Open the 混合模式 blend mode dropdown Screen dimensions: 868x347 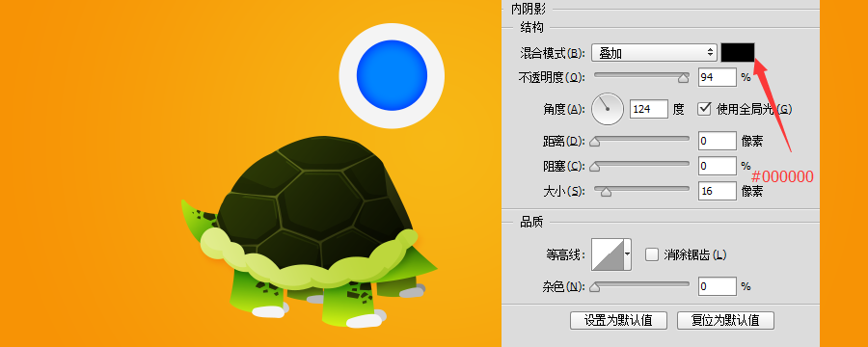tap(654, 53)
